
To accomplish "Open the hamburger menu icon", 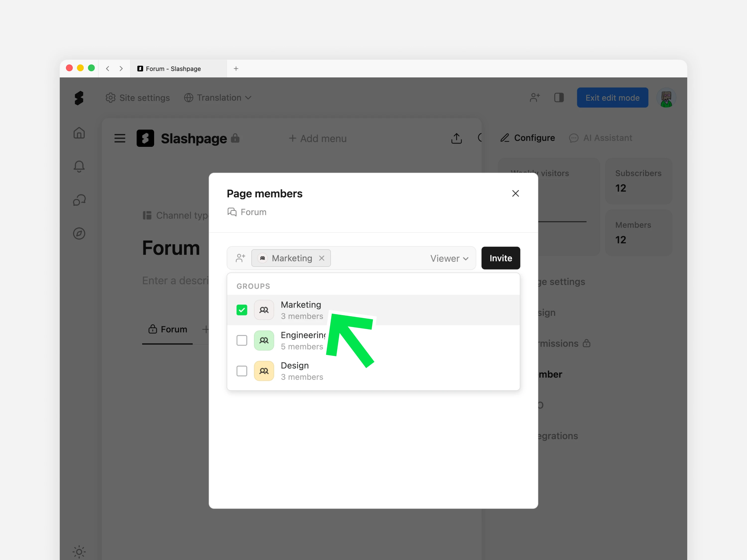I will point(120,138).
